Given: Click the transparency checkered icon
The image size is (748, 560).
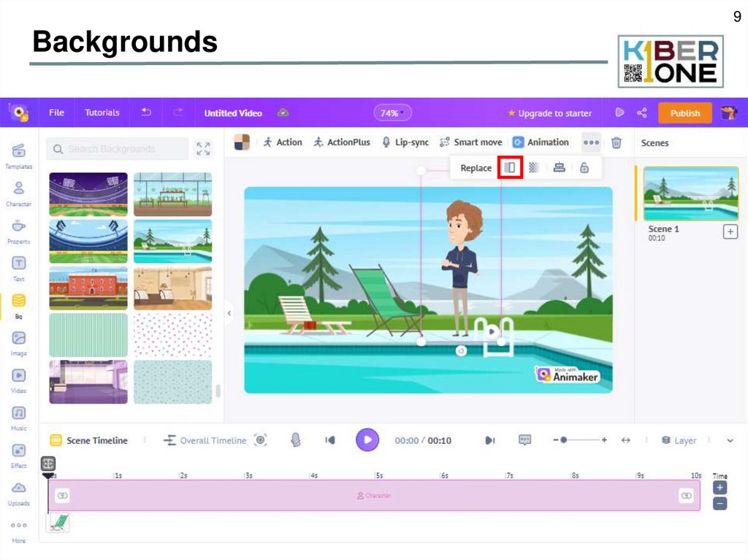Looking at the screenshot, I should (534, 167).
